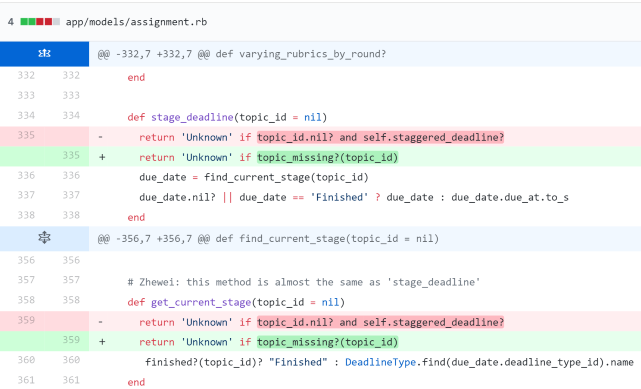Select added line number 335

71,155
